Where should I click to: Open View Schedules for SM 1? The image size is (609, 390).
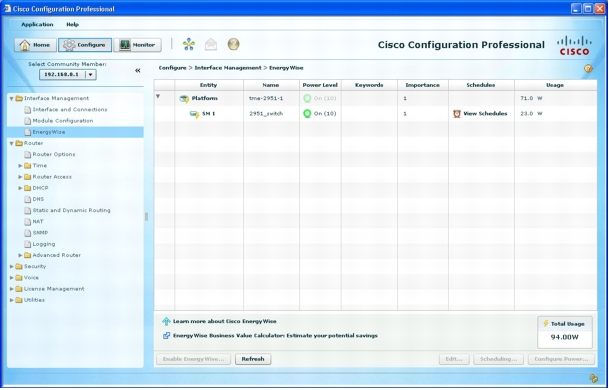[485, 114]
